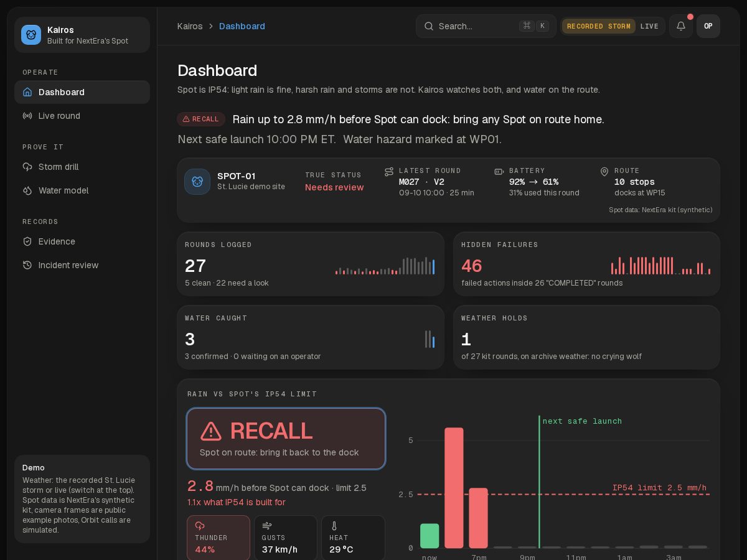
Task: Click the Dashboard breadcrumb link
Action: tap(242, 26)
